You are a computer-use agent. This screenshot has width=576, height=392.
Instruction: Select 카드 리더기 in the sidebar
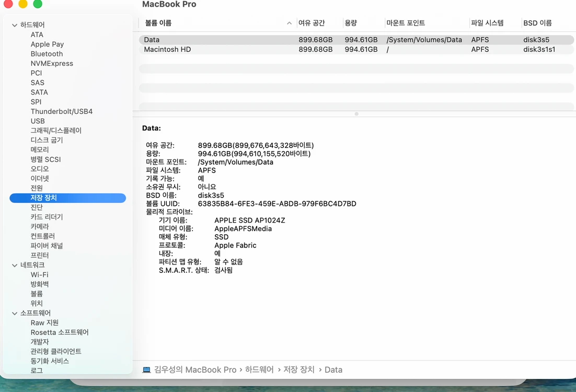[47, 217]
